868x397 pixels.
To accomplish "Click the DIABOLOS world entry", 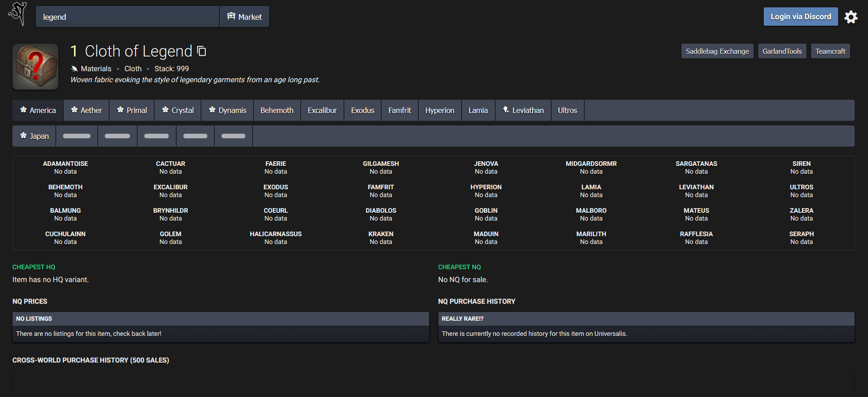I will (x=381, y=214).
